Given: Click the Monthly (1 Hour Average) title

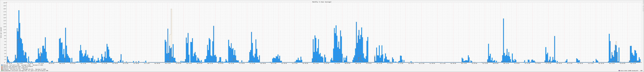Looking at the screenshot, I should click(x=322, y=2).
